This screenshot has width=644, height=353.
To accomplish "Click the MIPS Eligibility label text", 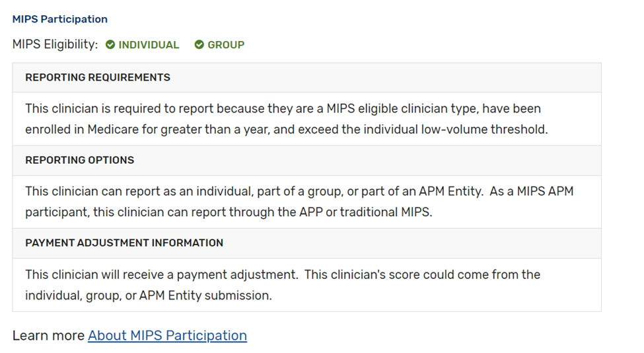I will (x=55, y=44).
